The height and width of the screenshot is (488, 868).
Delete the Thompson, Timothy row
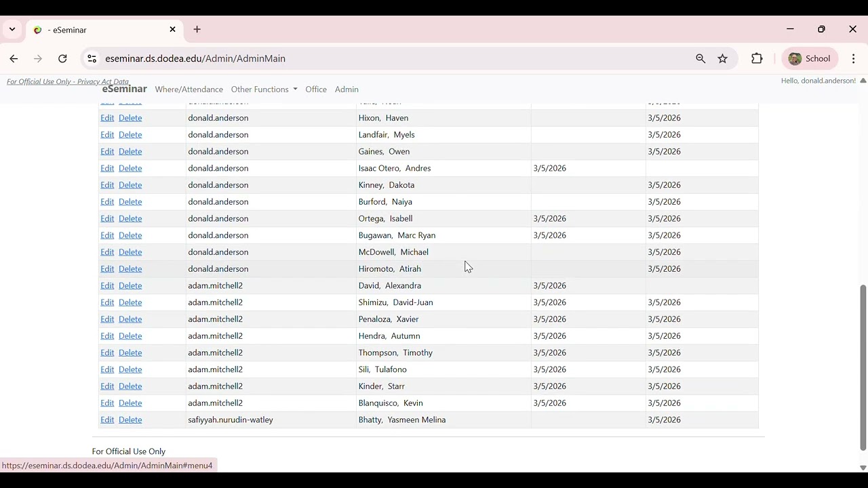pos(130,353)
